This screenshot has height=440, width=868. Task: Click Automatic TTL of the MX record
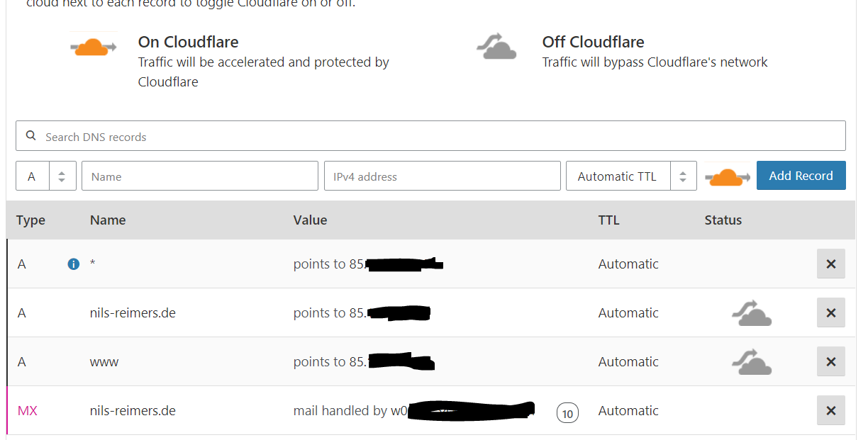628,411
